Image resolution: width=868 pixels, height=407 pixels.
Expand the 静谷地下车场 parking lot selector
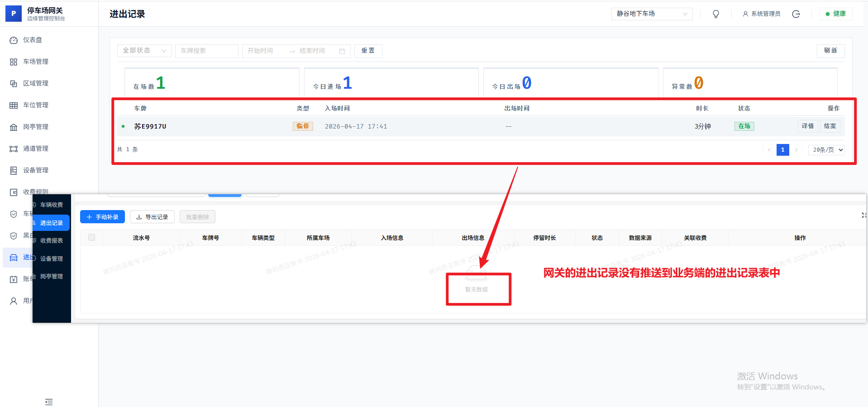pos(651,14)
